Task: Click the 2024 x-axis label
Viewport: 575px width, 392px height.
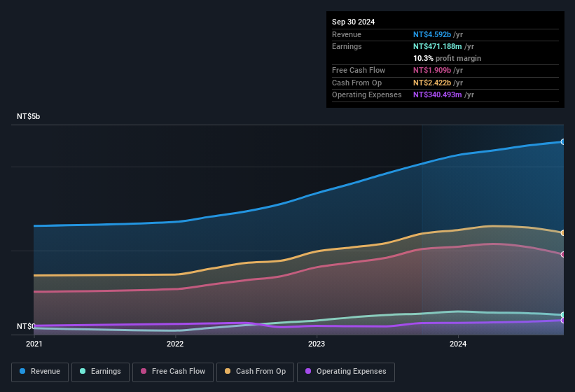Action: coord(458,344)
